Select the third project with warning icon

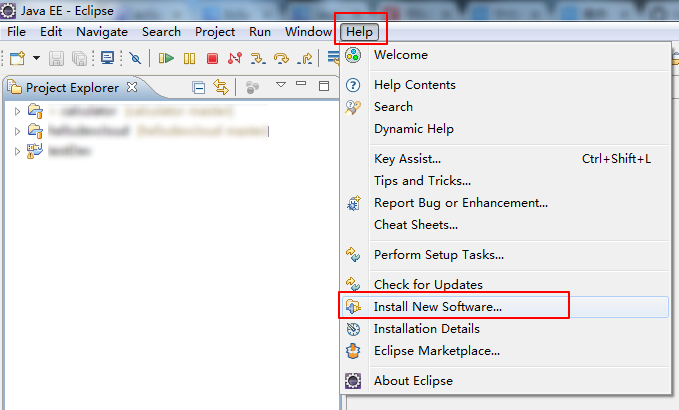35,151
